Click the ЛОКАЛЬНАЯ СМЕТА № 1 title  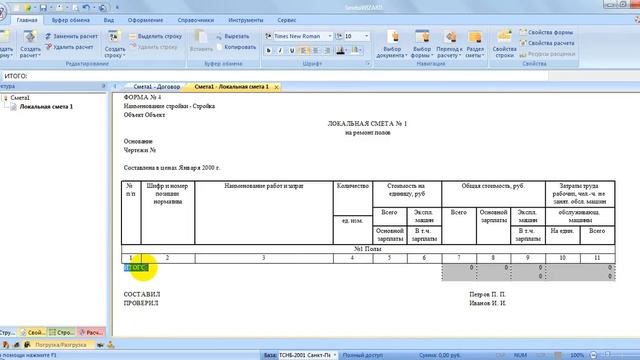tap(367, 124)
